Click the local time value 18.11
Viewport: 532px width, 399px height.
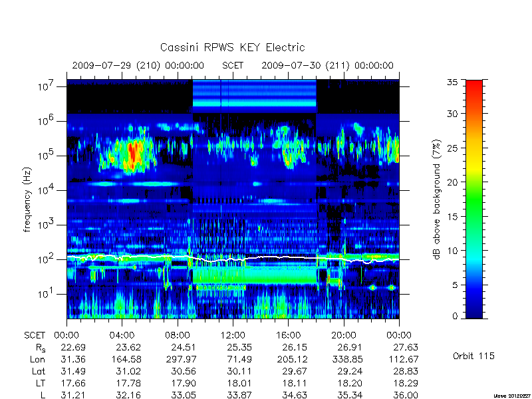point(295,383)
